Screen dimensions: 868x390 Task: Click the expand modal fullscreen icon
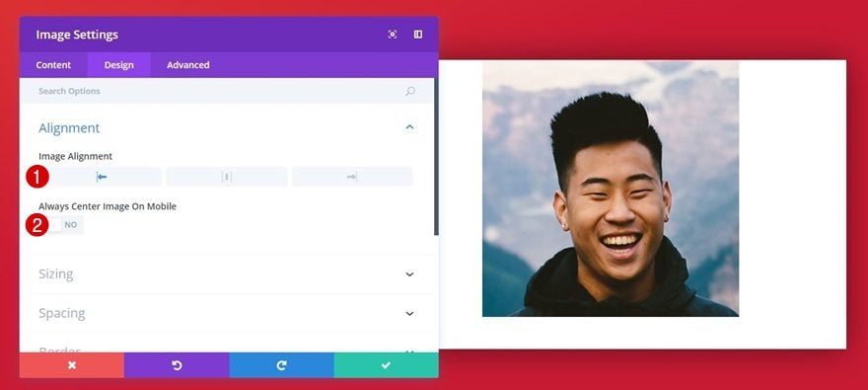click(393, 35)
